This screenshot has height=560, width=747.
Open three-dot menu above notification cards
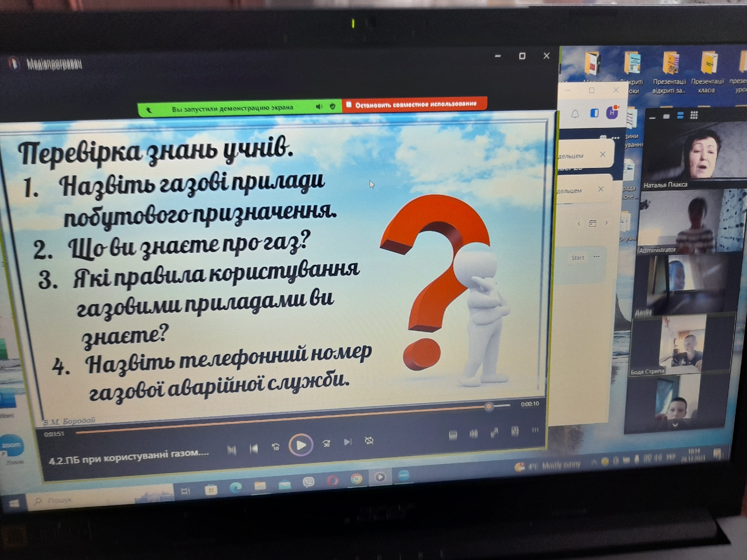click(x=615, y=138)
